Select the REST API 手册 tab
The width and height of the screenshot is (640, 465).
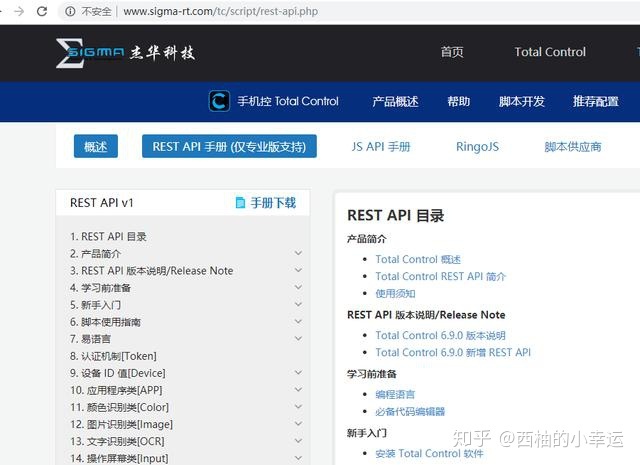tap(229, 146)
